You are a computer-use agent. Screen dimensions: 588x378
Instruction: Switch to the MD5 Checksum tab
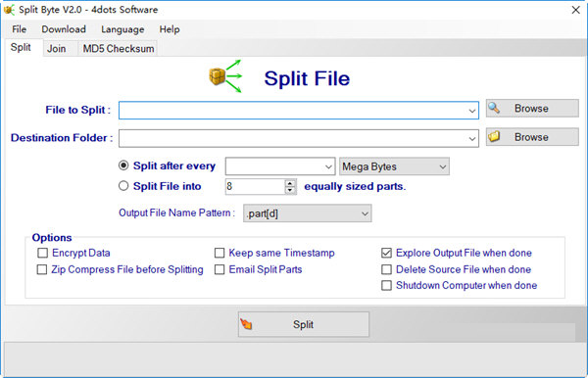pyautogui.click(x=119, y=49)
